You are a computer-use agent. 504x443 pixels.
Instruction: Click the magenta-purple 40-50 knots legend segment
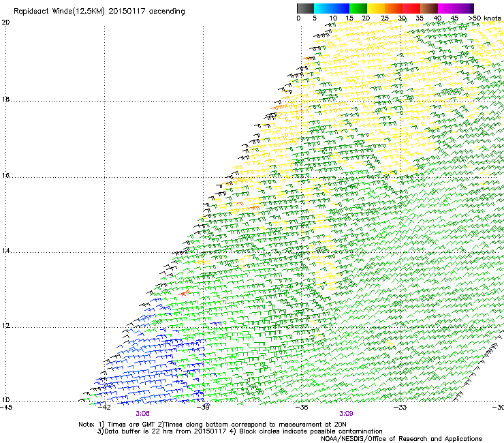click(x=456, y=8)
